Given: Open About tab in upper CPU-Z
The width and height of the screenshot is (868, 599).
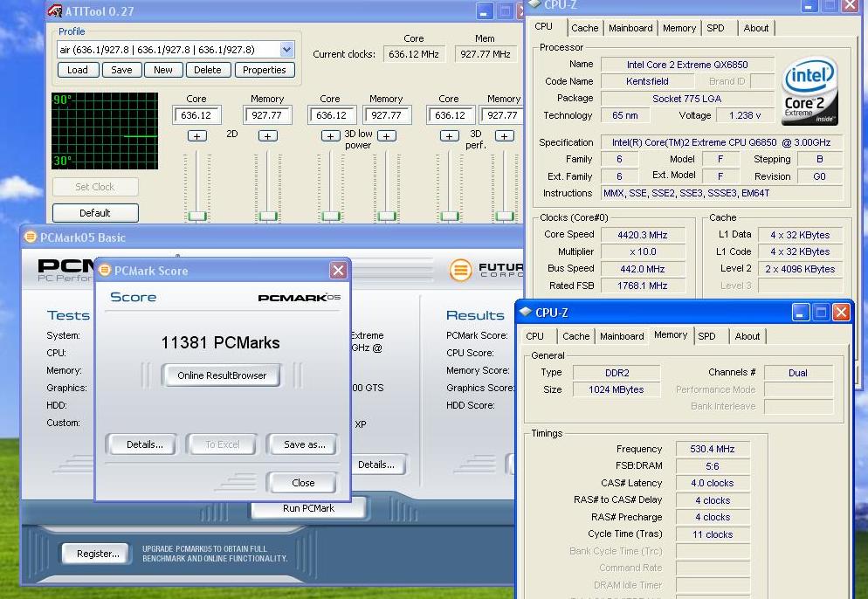Looking at the screenshot, I should (x=756, y=28).
